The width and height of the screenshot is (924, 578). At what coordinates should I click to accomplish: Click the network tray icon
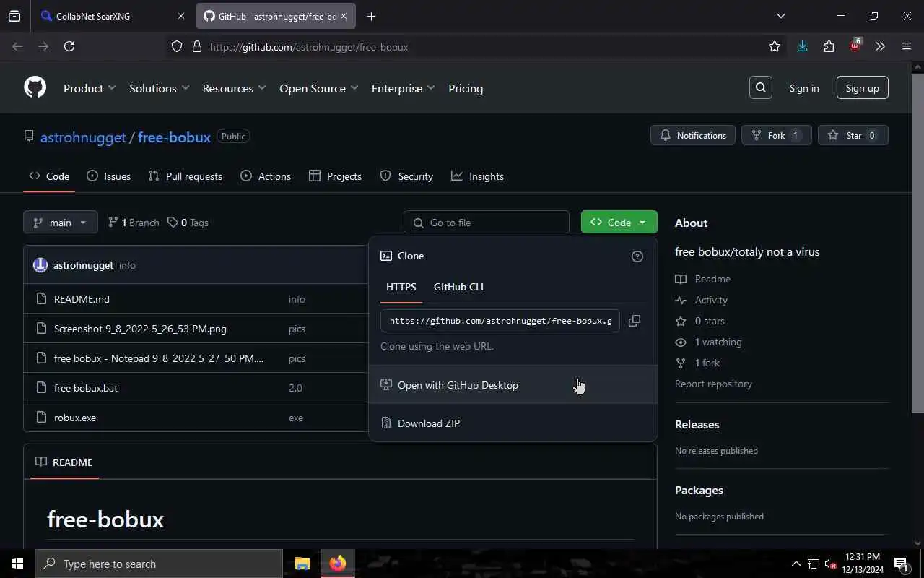[x=813, y=564]
